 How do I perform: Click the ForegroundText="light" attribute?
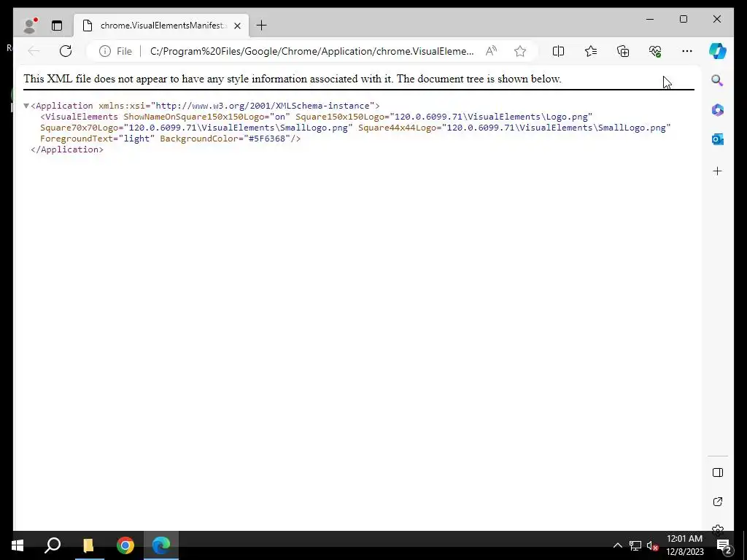(x=97, y=139)
